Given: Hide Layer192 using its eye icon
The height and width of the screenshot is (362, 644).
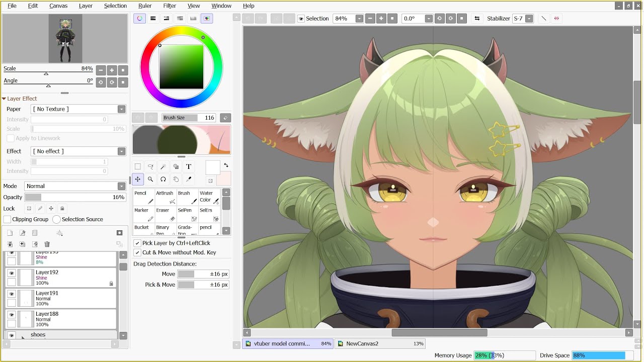Looking at the screenshot, I should pyautogui.click(x=12, y=273).
